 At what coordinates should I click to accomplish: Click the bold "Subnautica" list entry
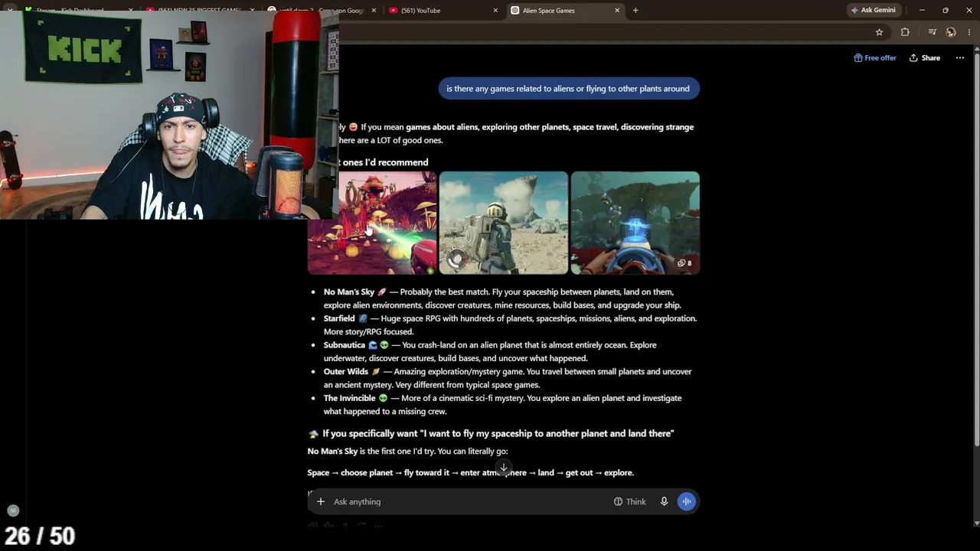click(x=345, y=345)
